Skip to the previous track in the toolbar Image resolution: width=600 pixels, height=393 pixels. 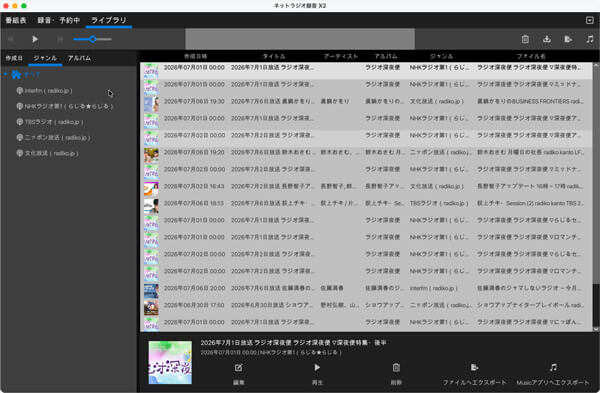(11, 39)
